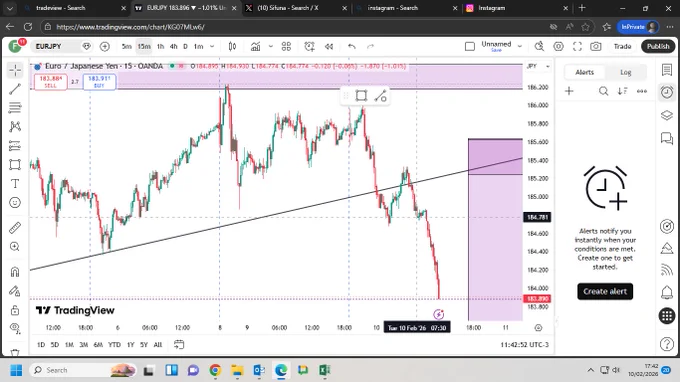Open the Indicators menu
Image resolution: width=680 pixels, height=382 pixels.
[255, 46]
